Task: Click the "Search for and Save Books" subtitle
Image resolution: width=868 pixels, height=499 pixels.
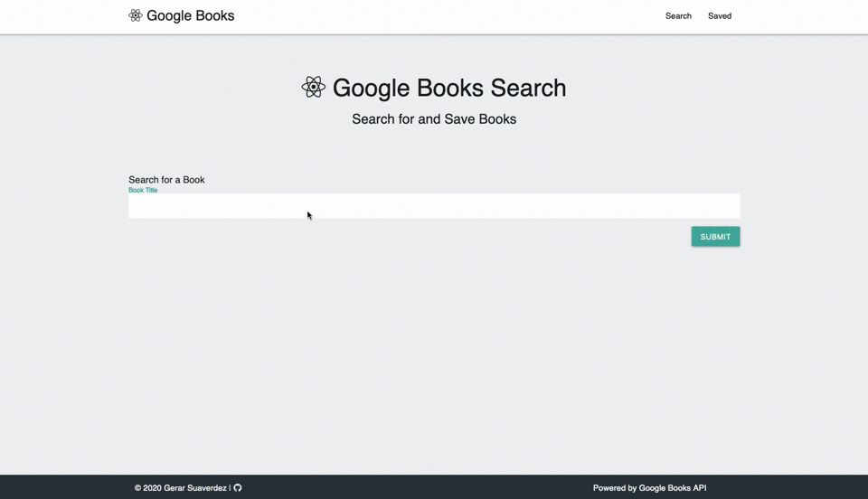Action: tap(434, 119)
